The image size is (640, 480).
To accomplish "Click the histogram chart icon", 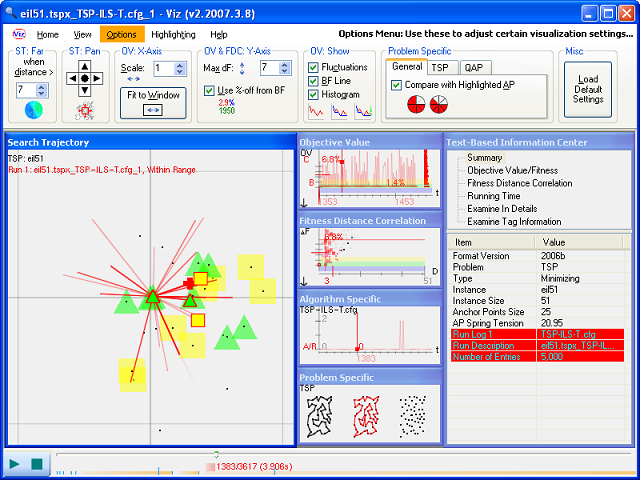I will pyautogui.click(x=363, y=111).
